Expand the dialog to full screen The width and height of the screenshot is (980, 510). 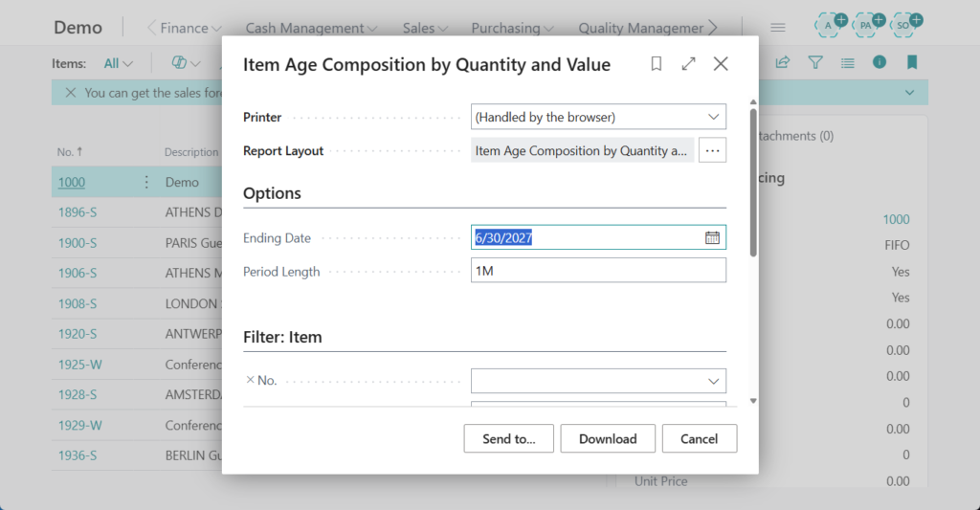pyautogui.click(x=688, y=64)
